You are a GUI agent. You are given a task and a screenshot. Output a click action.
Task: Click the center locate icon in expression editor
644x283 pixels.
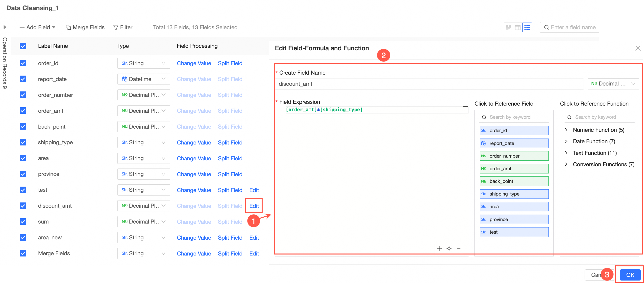click(x=449, y=249)
